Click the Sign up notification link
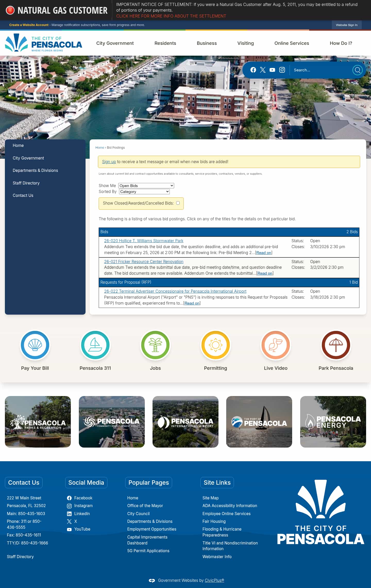This screenshot has width=371, height=588. pyautogui.click(x=109, y=162)
